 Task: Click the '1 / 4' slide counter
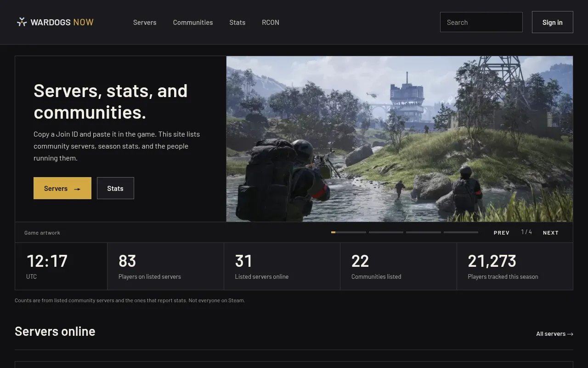[x=526, y=232]
